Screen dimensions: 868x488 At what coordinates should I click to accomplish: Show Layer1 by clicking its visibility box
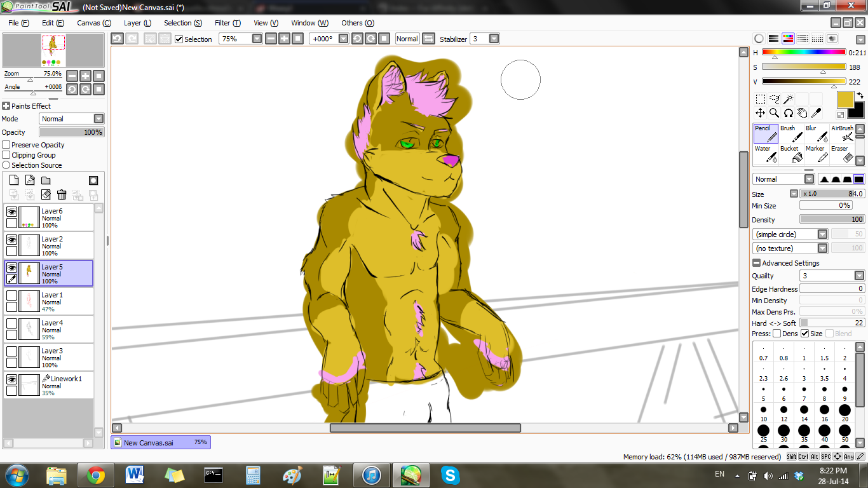(11, 295)
